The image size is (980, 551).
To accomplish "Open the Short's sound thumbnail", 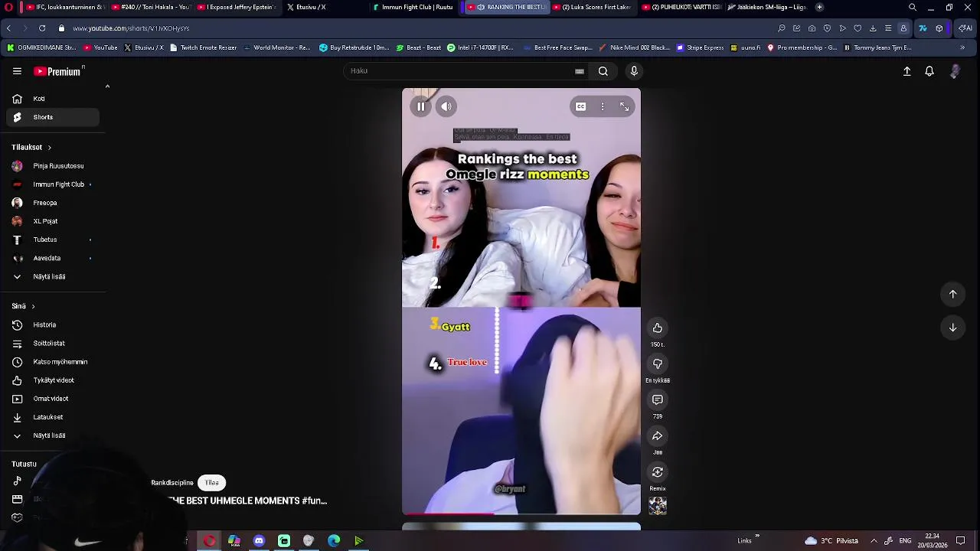I will pyautogui.click(x=658, y=506).
